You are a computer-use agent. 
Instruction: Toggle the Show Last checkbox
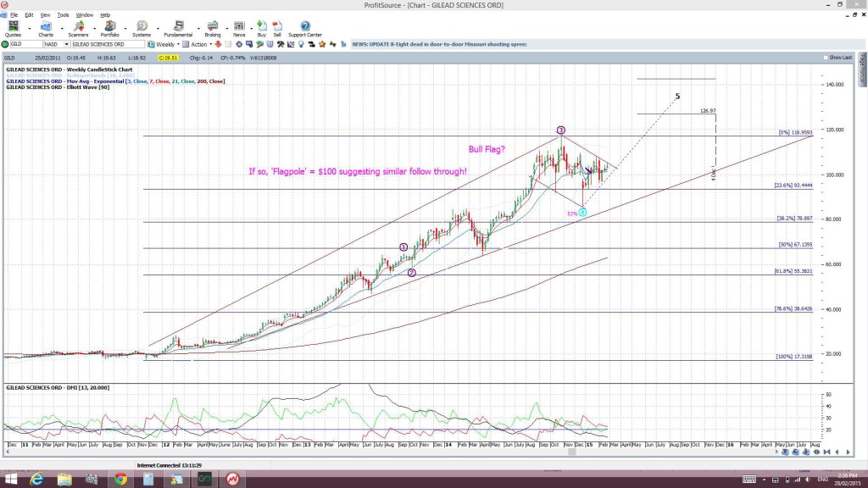(x=826, y=58)
